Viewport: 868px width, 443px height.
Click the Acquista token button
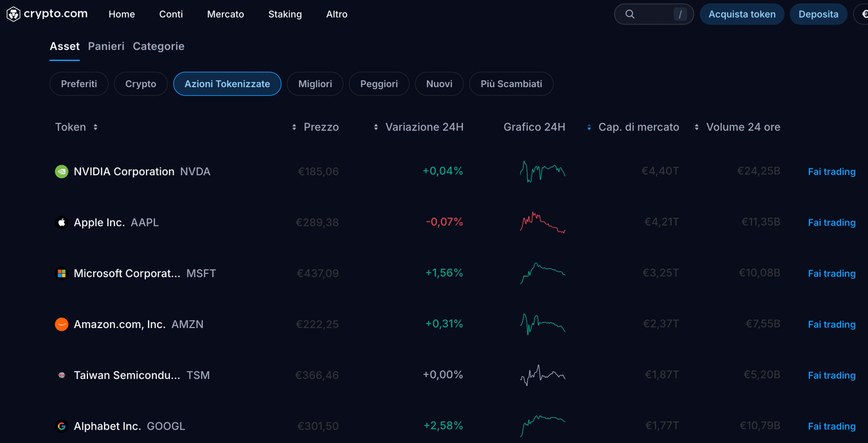pyautogui.click(x=742, y=14)
